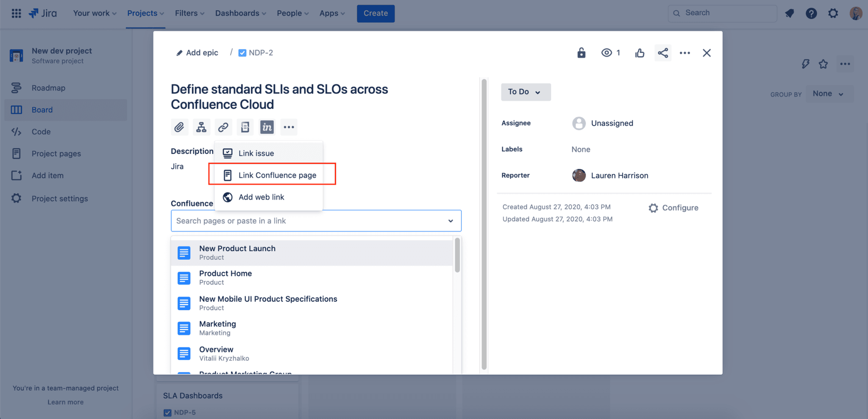Click the Configure button
The height and width of the screenshot is (419, 868).
tap(673, 208)
